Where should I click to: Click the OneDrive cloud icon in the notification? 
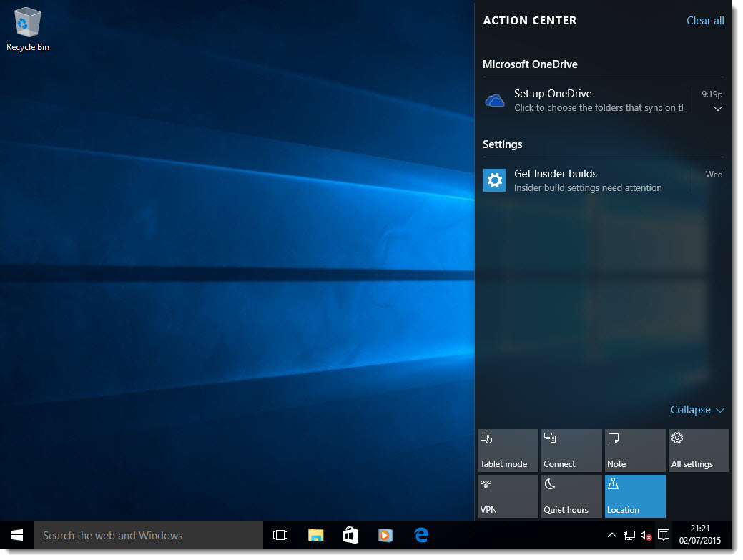point(494,100)
